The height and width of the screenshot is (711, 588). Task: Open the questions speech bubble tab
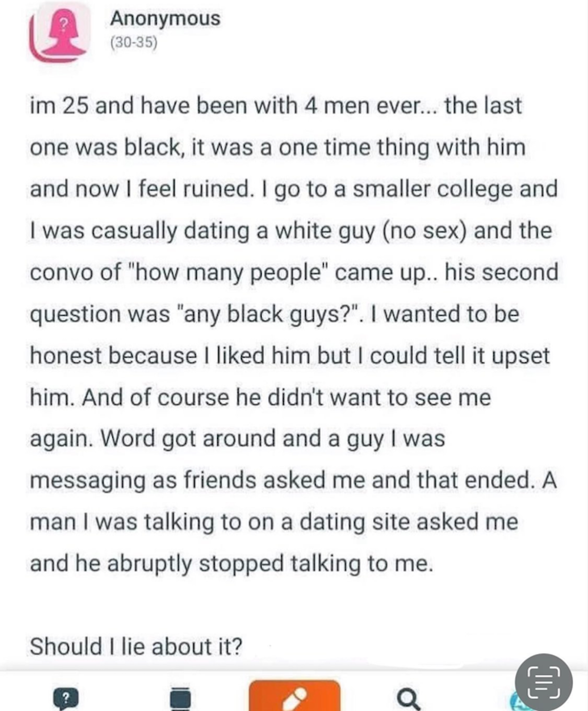pos(65,698)
